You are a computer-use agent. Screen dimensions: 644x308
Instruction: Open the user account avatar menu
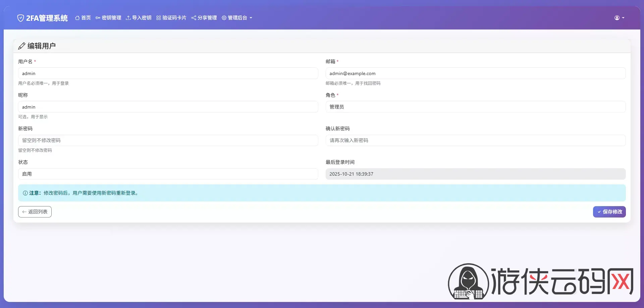[619, 18]
